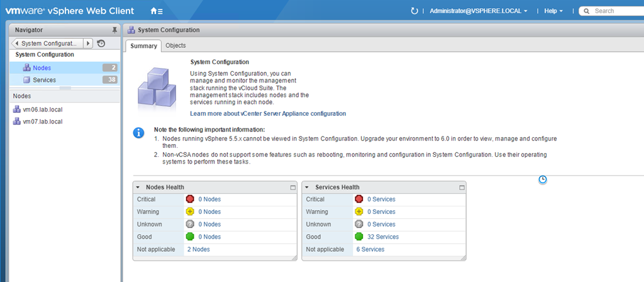Pin the Navigator panel
This screenshot has width=644, height=282.
tap(114, 30)
